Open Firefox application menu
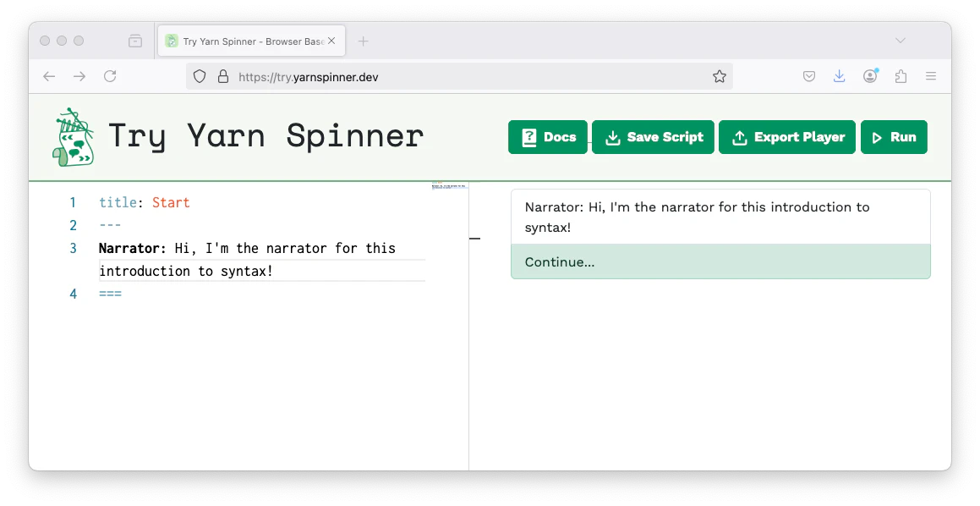The width and height of the screenshot is (980, 506). point(931,76)
